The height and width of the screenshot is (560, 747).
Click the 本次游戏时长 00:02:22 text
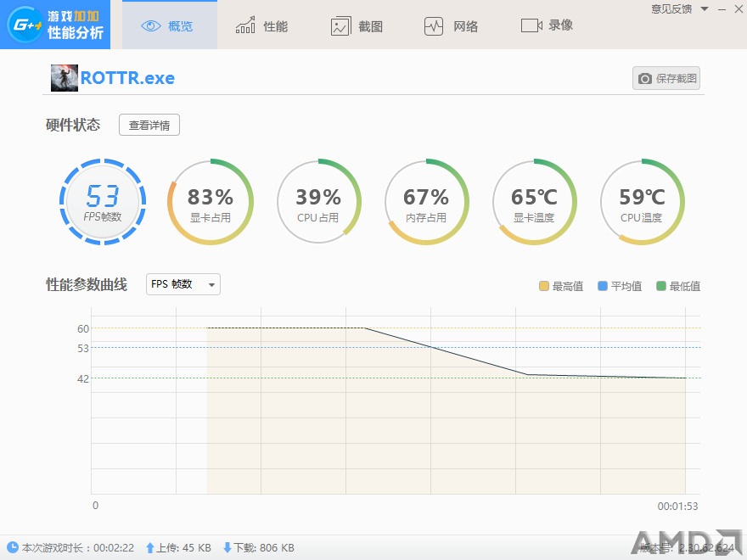click(x=78, y=548)
